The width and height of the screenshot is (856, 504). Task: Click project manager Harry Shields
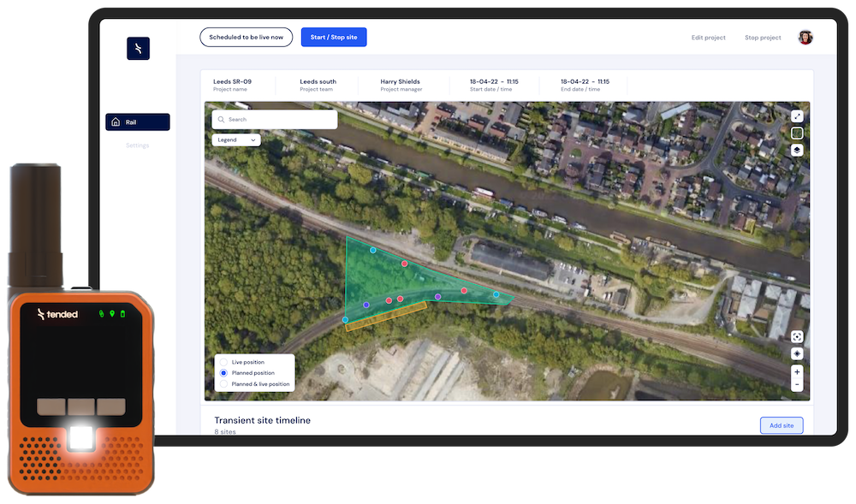pyautogui.click(x=400, y=82)
